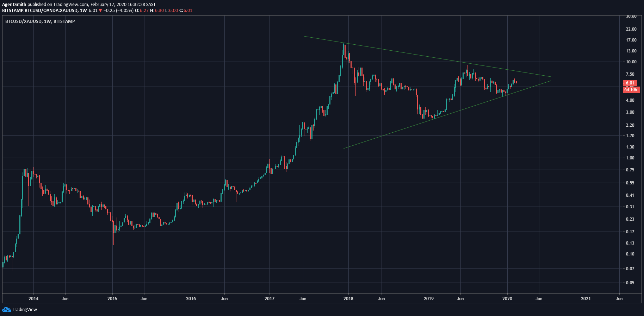
Task: Click the 6d 10h countdown label
Action: click(631, 90)
